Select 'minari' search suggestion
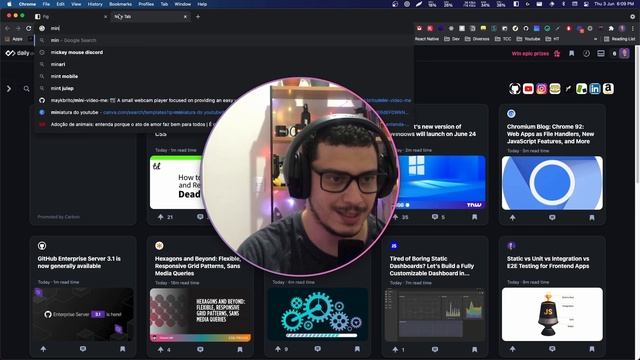640x360 pixels. pos(224,64)
